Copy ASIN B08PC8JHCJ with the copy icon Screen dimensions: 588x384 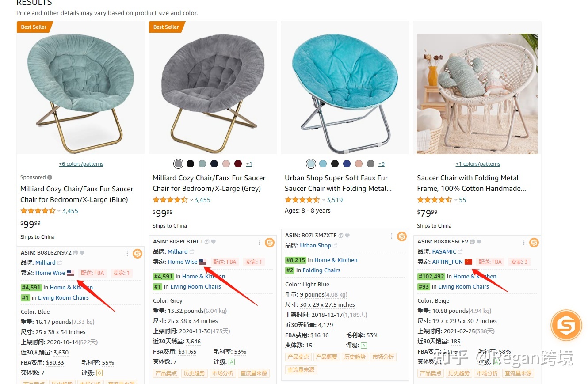pyautogui.click(x=207, y=242)
